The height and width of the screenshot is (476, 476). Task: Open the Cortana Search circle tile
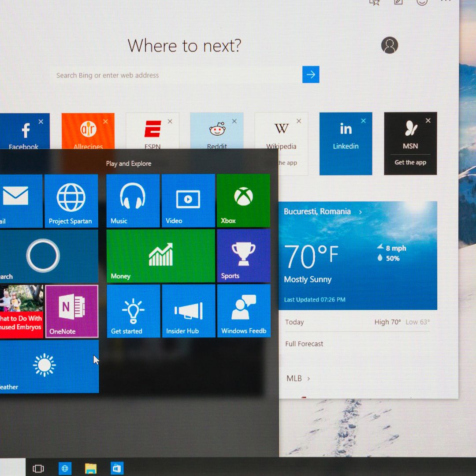[x=48, y=257]
